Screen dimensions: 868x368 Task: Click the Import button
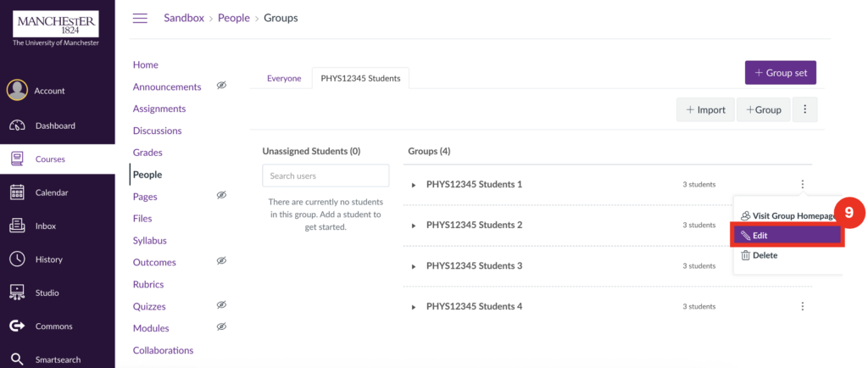point(705,109)
